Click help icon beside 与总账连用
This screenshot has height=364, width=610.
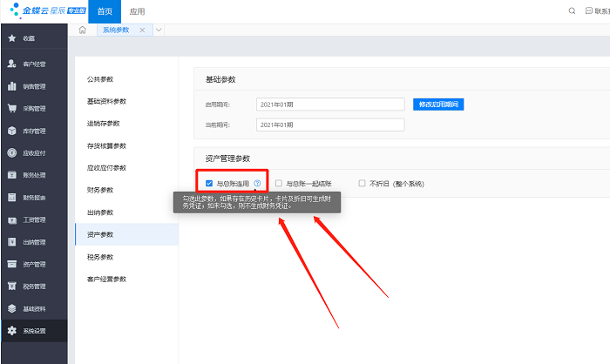tap(257, 184)
